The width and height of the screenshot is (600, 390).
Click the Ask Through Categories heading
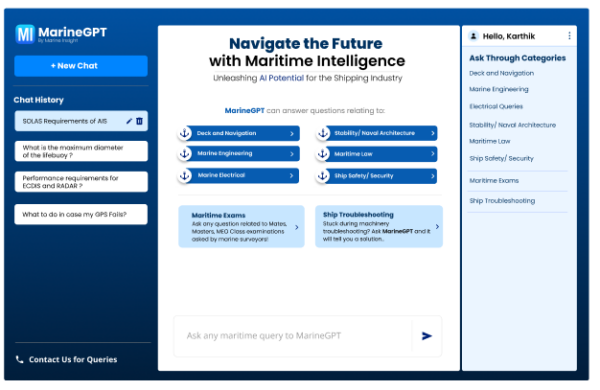pos(517,58)
